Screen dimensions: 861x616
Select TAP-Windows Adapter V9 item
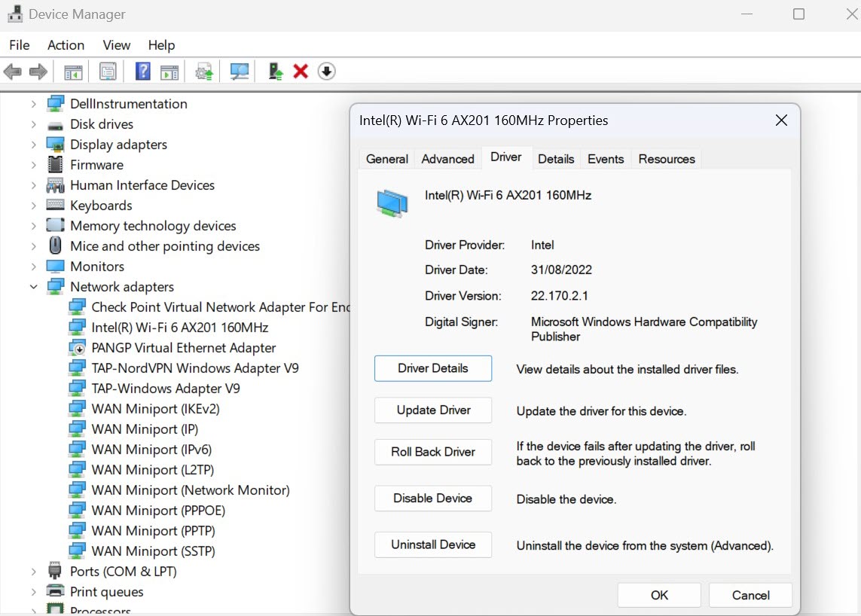(165, 389)
